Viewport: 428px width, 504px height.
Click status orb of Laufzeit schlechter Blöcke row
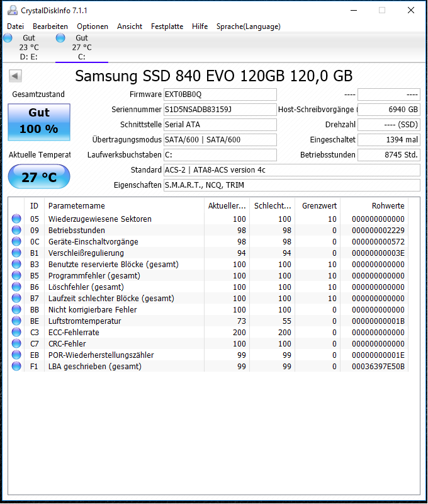(16, 298)
